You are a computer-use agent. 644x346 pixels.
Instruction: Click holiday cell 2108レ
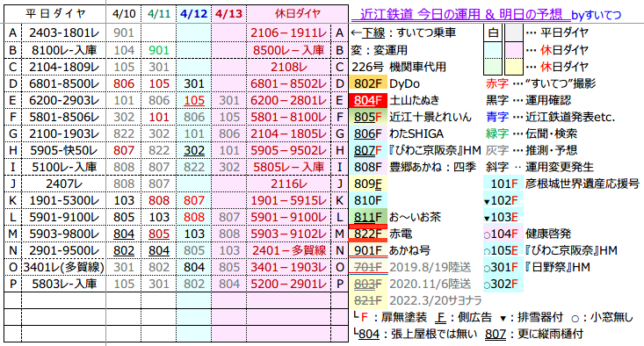[x=289, y=67]
